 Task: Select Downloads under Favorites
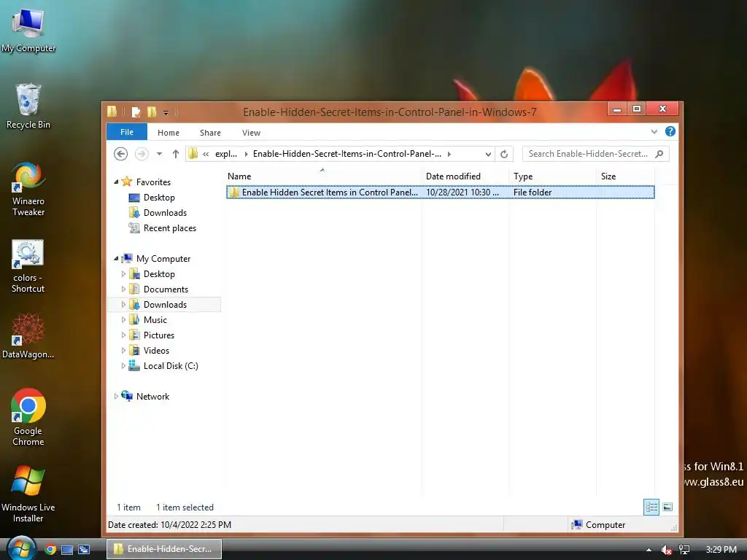tap(165, 212)
